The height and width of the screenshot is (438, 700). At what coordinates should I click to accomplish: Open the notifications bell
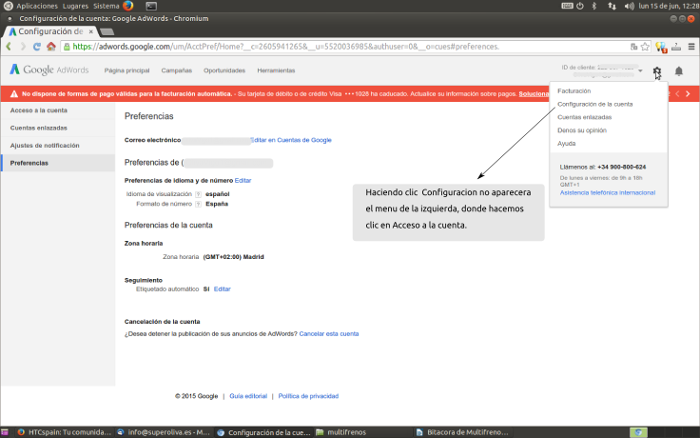tap(679, 71)
